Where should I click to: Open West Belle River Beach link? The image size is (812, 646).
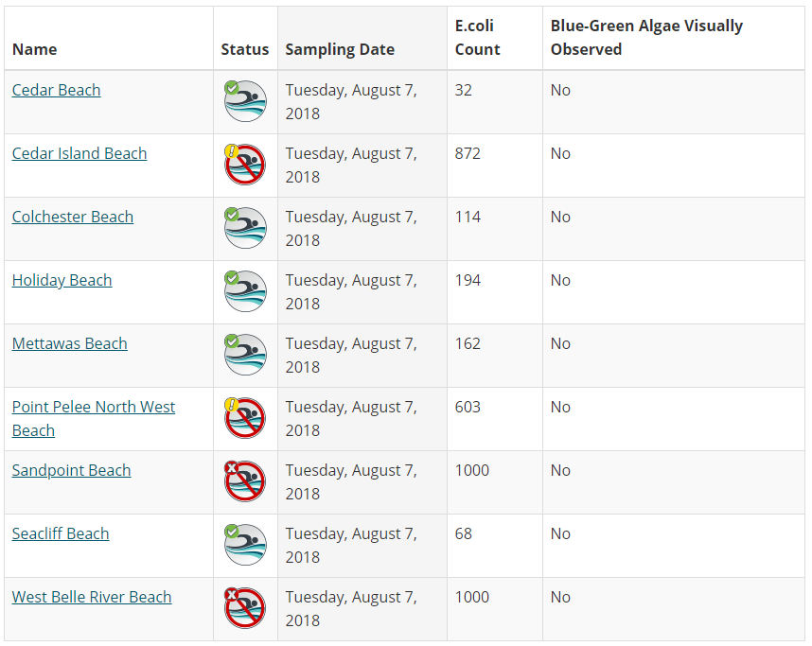pos(92,597)
